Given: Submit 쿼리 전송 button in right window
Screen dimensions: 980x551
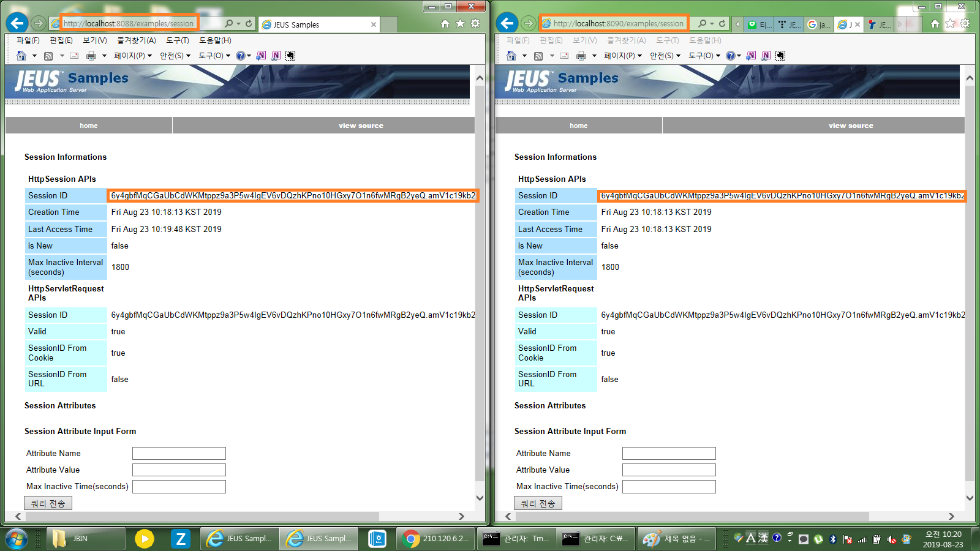Looking at the screenshot, I should pos(538,503).
